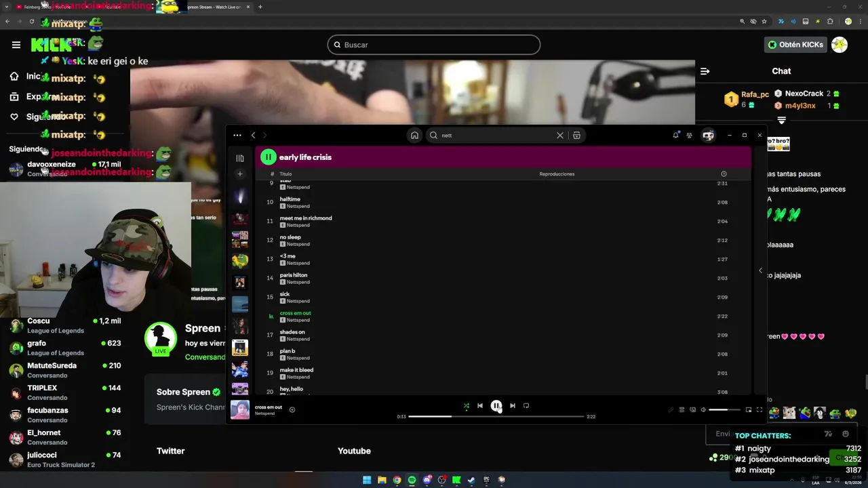Toggle shuffle in Spotify player
868x488 pixels.
[x=466, y=406]
